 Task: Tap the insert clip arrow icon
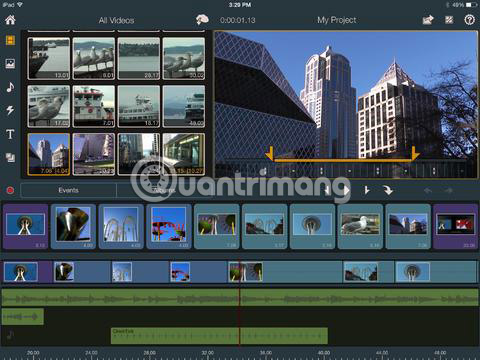pyautogui.click(x=367, y=190)
